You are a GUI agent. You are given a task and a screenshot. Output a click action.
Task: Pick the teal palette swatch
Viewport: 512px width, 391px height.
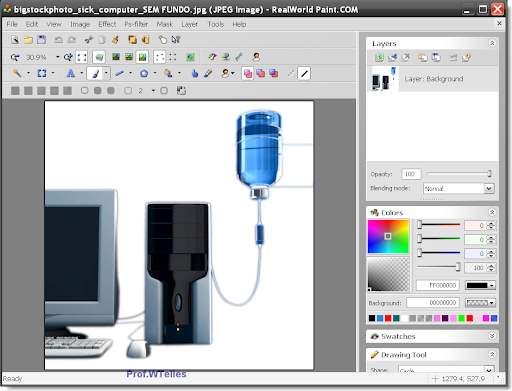tap(396, 318)
